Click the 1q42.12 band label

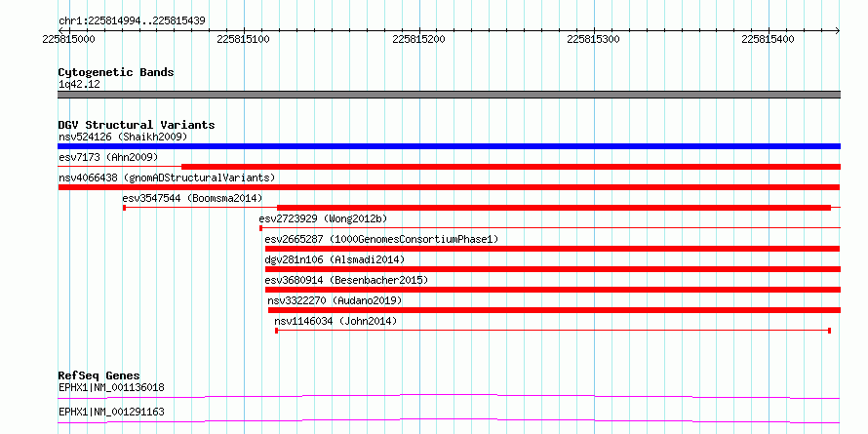click(79, 84)
